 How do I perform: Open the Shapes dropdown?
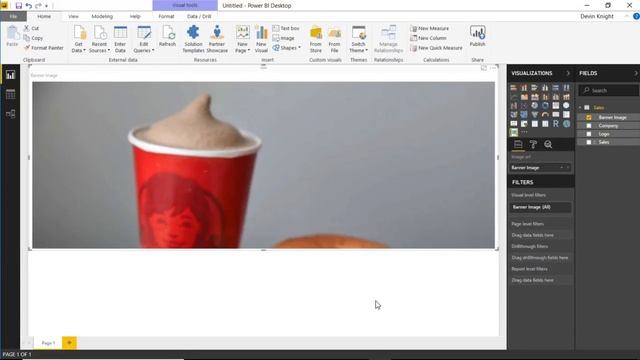(x=287, y=48)
